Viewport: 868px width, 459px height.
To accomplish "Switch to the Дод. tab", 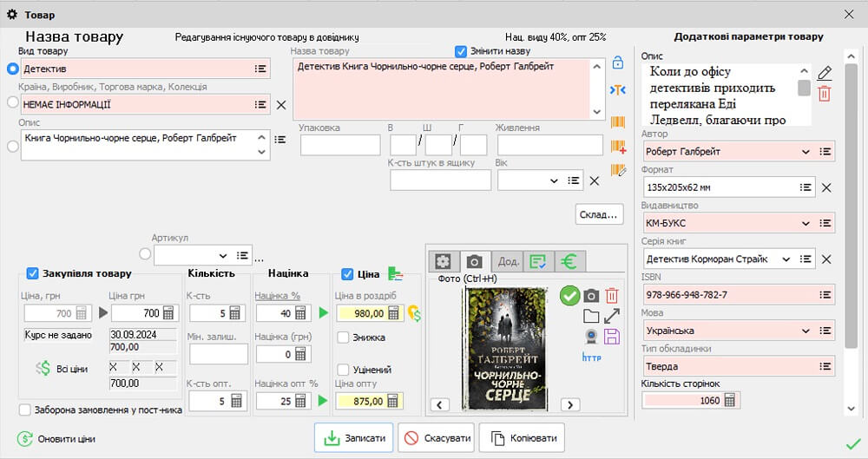I will [509, 261].
